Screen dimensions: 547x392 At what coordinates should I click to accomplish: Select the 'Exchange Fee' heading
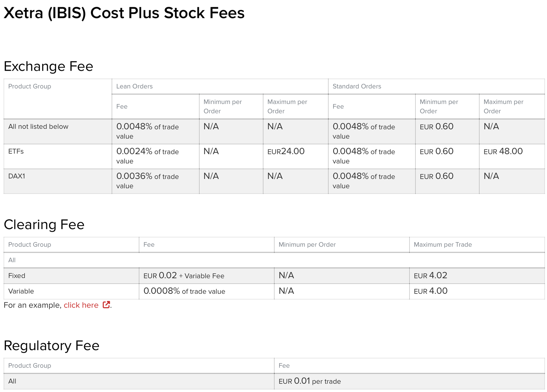[48, 66]
